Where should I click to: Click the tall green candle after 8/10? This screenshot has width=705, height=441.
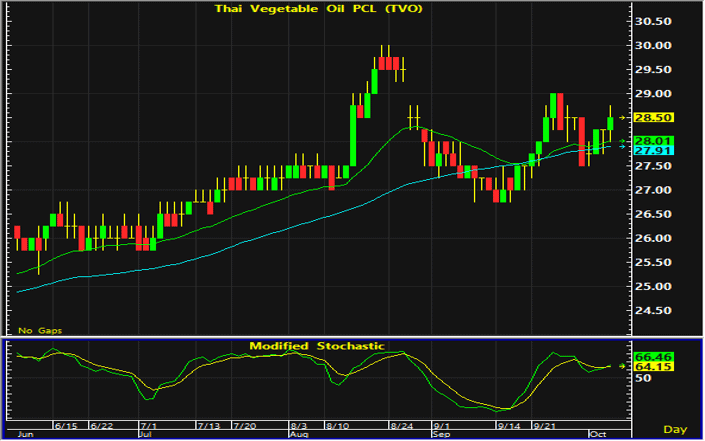pyautogui.click(x=353, y=136)
